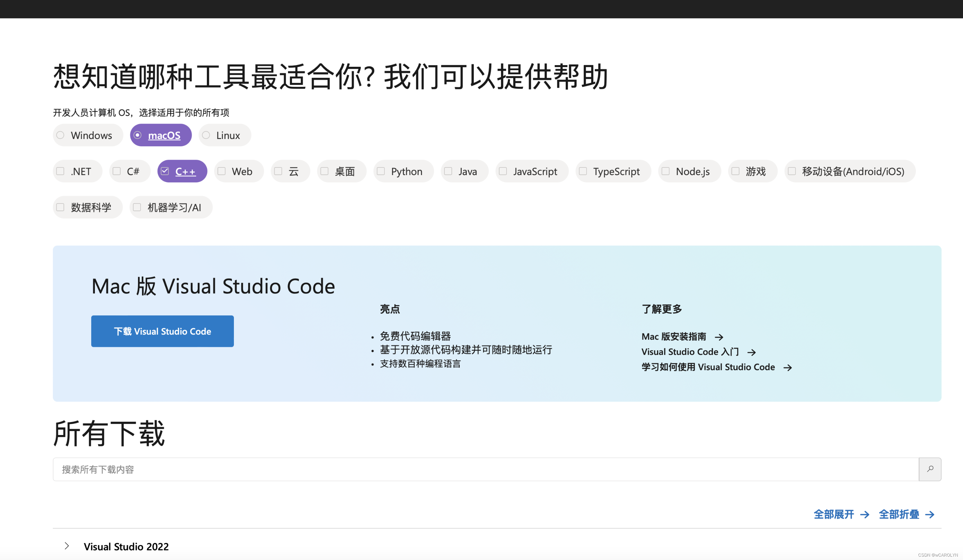Screen dimensions: 963x560
Task: Open the Mac 版安装指南 link
Action: pyautogui.click(x=674, y=337)
